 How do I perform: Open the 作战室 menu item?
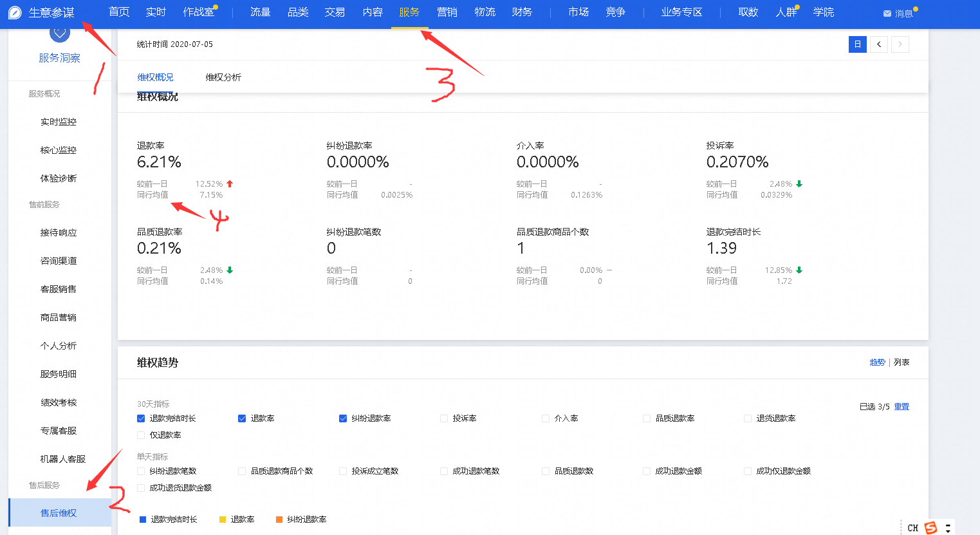coord(198,12)
